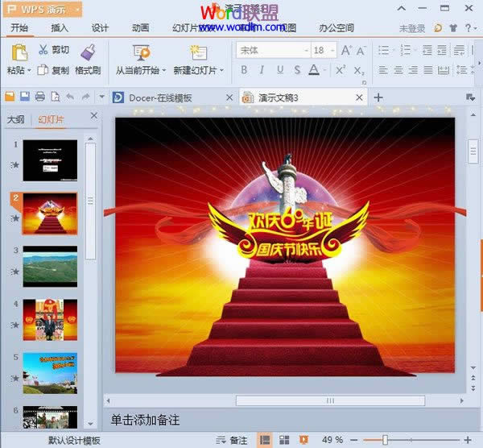The height and width of the screenshot is (448, 483).
Task: Decrease font size with the A- icon
Action: click(361, 50)
